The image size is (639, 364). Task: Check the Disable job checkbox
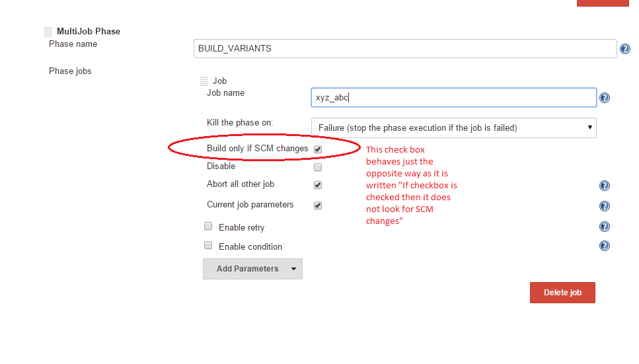tap(318, 167)
